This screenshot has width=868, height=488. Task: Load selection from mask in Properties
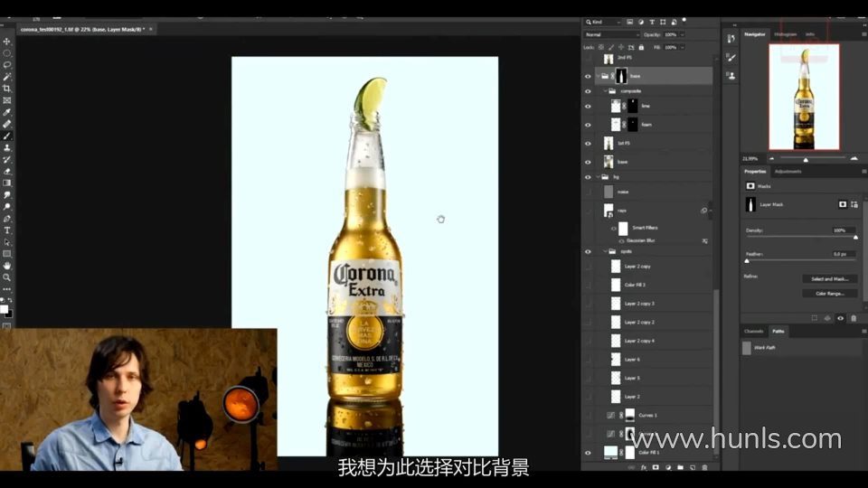click(815, 318)
